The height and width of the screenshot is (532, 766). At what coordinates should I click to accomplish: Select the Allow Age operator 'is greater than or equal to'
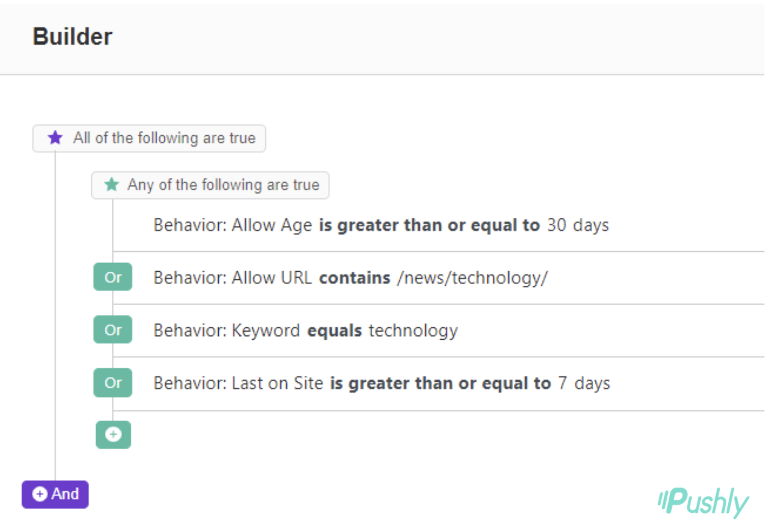click(x=429, y=225)
